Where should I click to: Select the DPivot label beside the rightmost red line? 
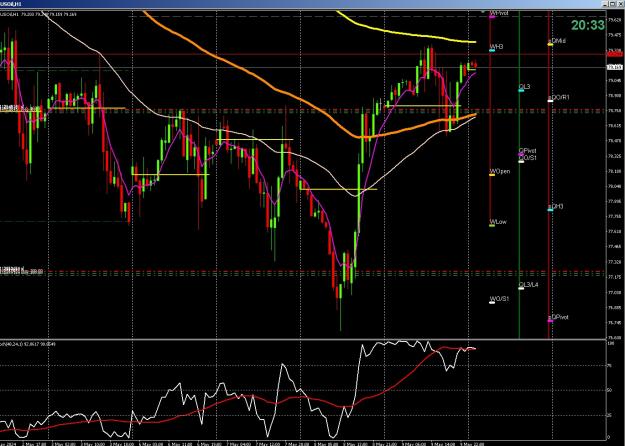click(x=558, y=317)
